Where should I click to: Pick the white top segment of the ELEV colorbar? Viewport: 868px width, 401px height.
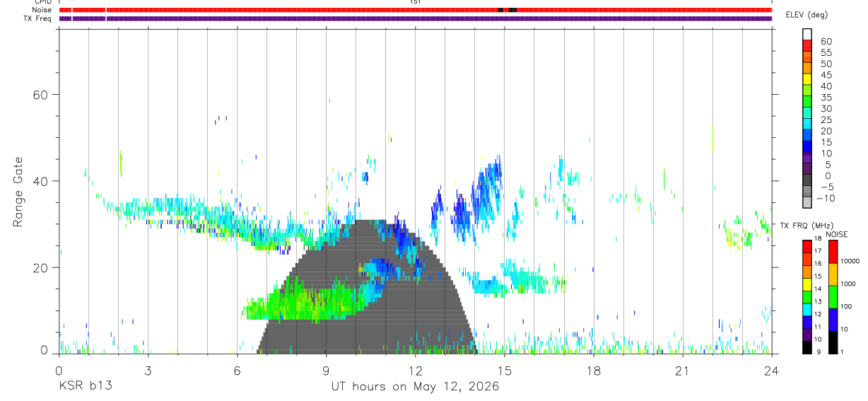click(x=807, y=33)
